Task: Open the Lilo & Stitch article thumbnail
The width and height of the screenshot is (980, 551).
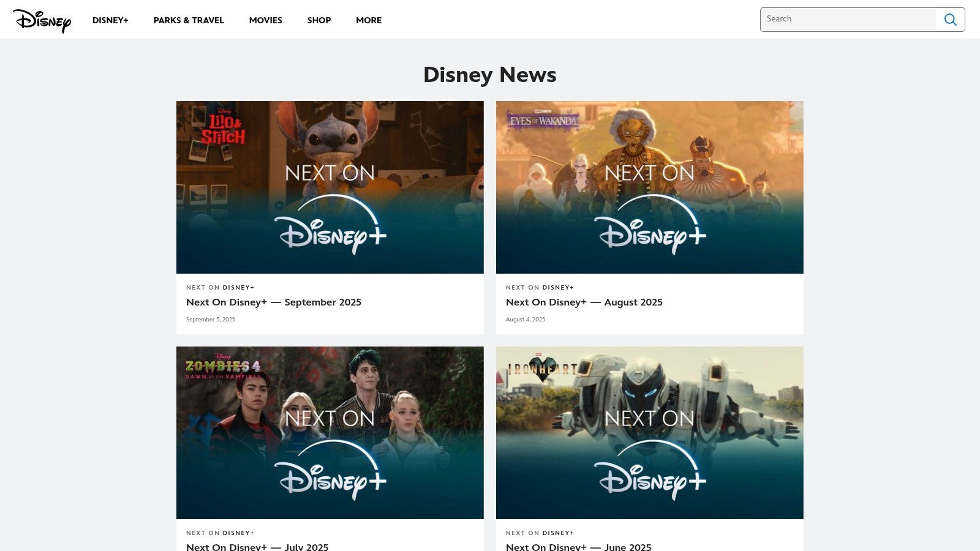Action: pyautogui.click(x=330, y=187)
